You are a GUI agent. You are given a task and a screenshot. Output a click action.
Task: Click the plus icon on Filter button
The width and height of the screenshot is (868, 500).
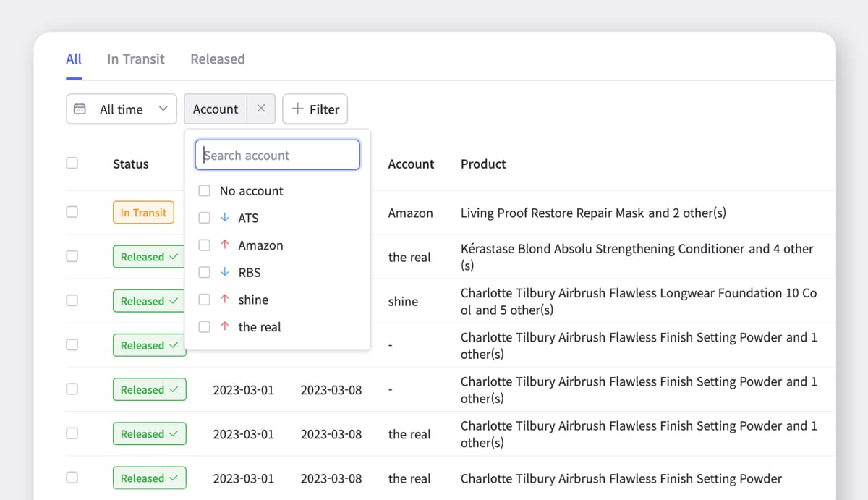coord(297,109)
